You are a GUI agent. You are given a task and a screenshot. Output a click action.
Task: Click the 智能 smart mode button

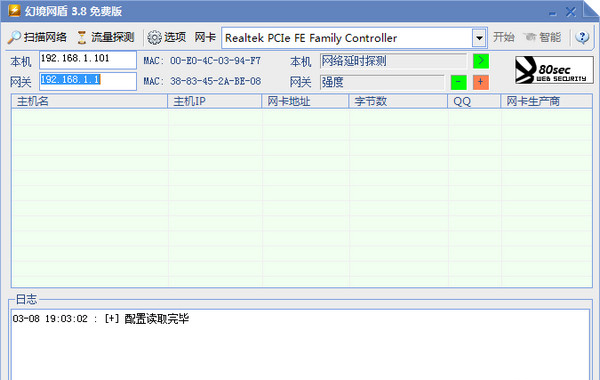tap(543, 37)
